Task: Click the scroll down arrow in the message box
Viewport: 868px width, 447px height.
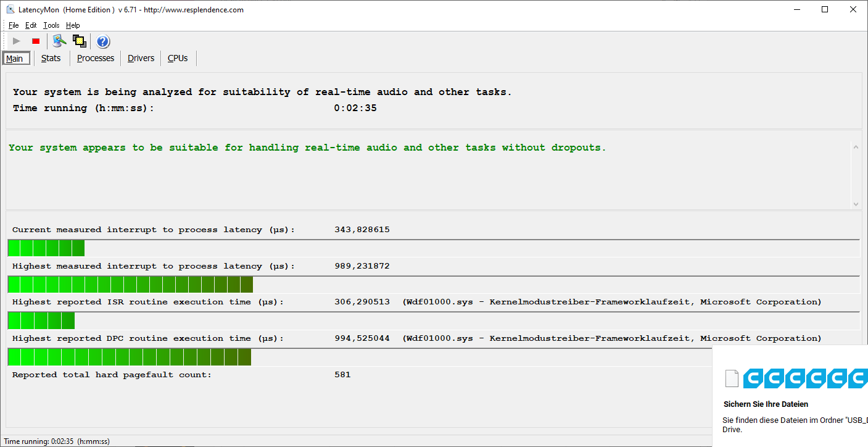Action: [x=856, y=204]
